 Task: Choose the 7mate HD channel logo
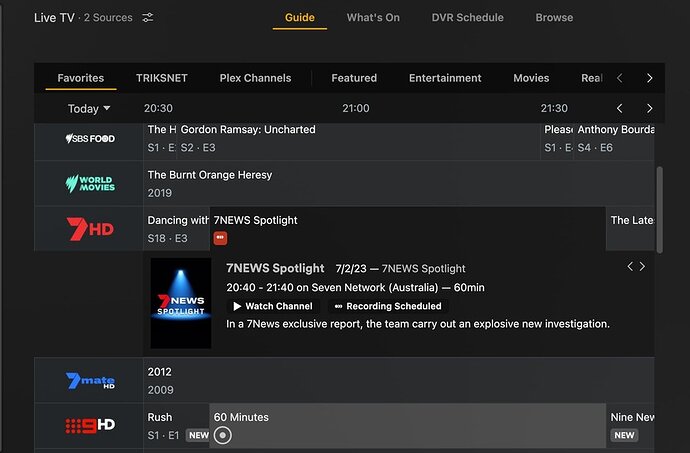90,381
